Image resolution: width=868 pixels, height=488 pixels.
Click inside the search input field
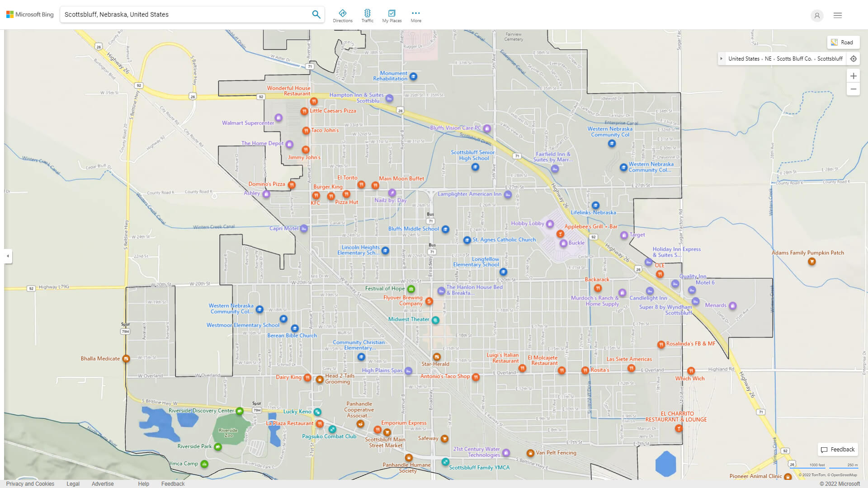181,14
